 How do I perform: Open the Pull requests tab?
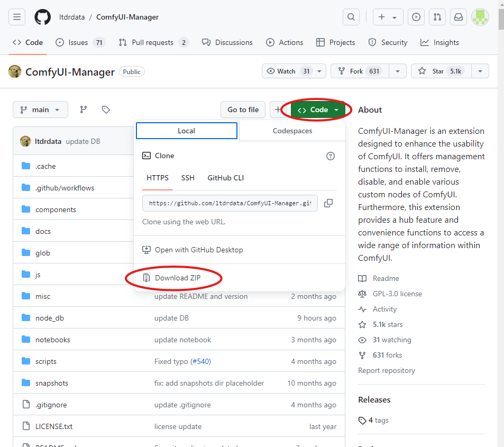(154, 42)
